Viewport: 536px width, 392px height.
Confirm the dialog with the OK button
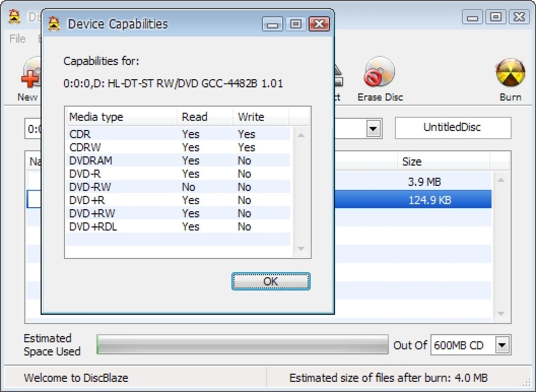coord(271,281)
